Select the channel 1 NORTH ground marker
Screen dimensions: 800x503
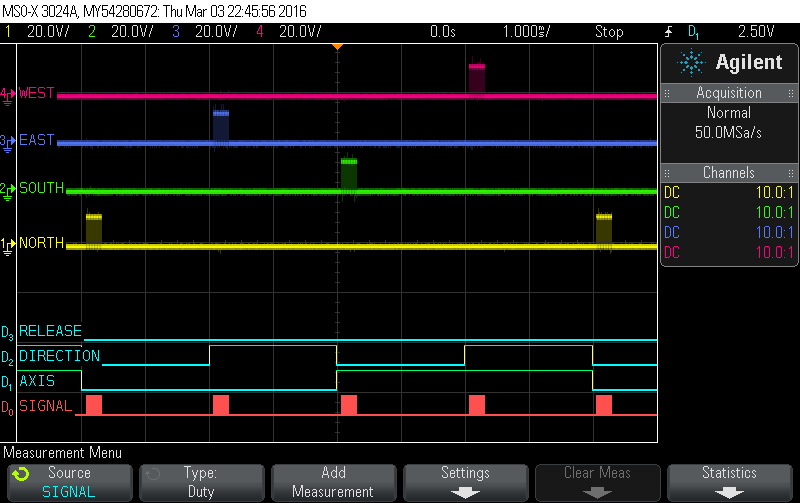click(x=8, y=243)
